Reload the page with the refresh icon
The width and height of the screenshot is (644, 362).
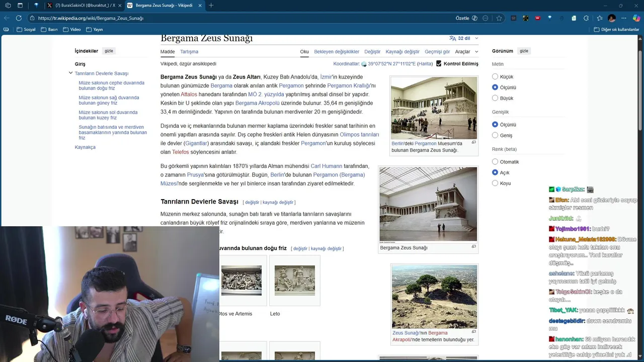point(19,18)
